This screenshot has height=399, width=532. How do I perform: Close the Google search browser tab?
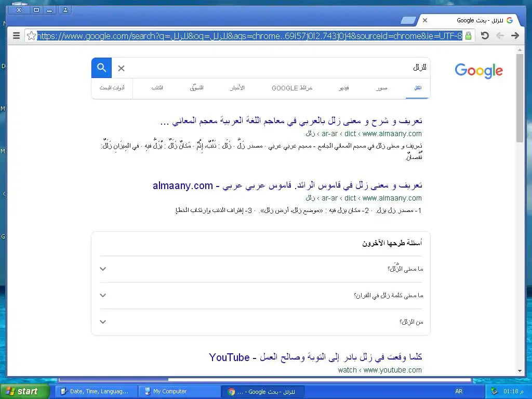(425, 20)
